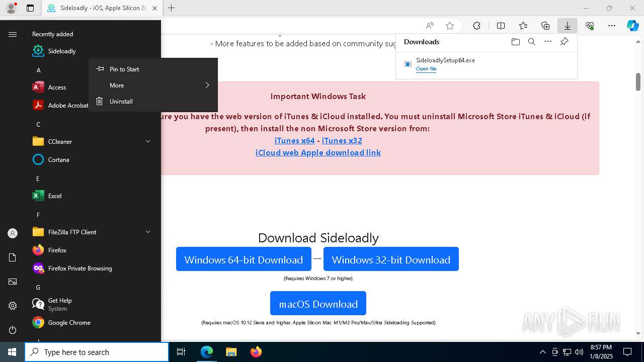
Task: Open Firefox from the taskbar
Action: pos(256,352)
